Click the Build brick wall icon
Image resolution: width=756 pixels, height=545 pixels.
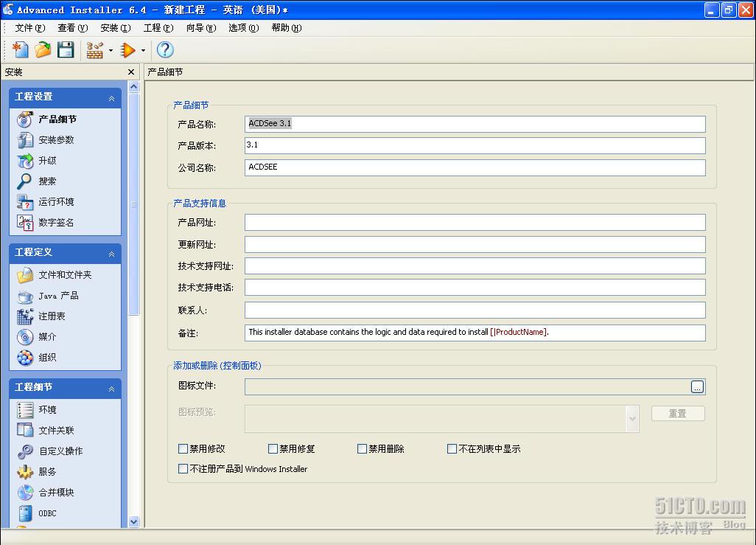[x=94, y=49]
